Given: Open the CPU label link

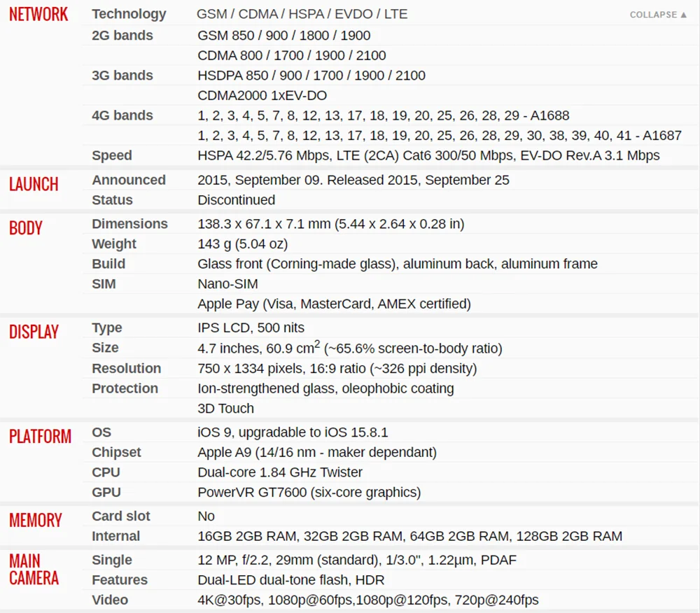Looking at the screenshot, I should (106, 472).
